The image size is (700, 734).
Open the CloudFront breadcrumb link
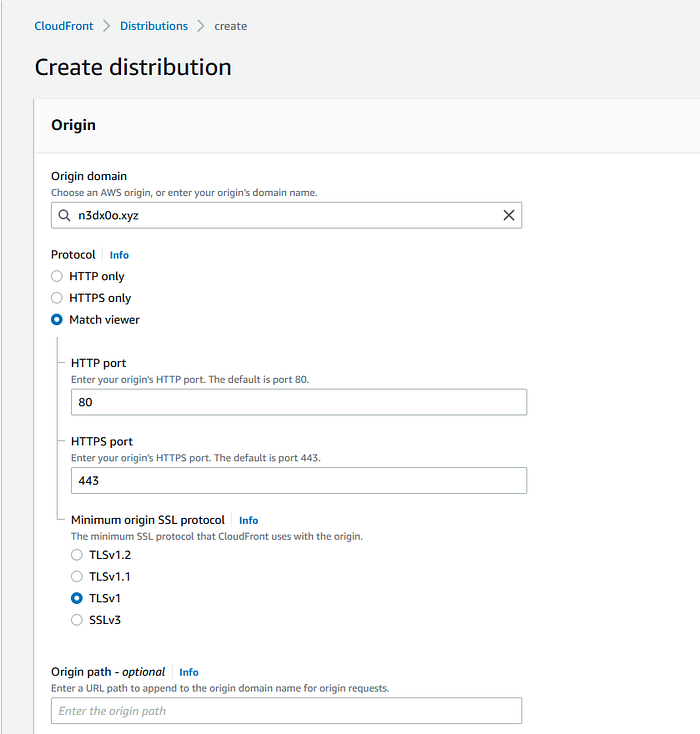coord(65,26)
